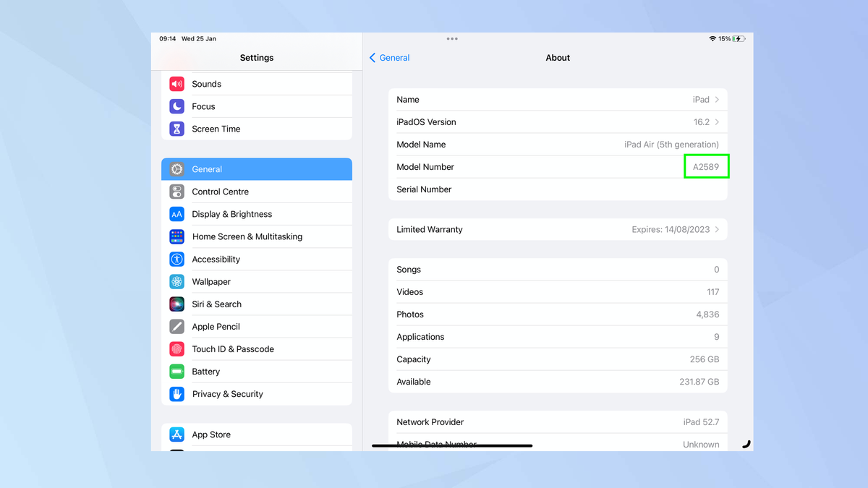Select the Apple Pencil icon
Viewport: 868px width, 488px height.
click(176, 326)
